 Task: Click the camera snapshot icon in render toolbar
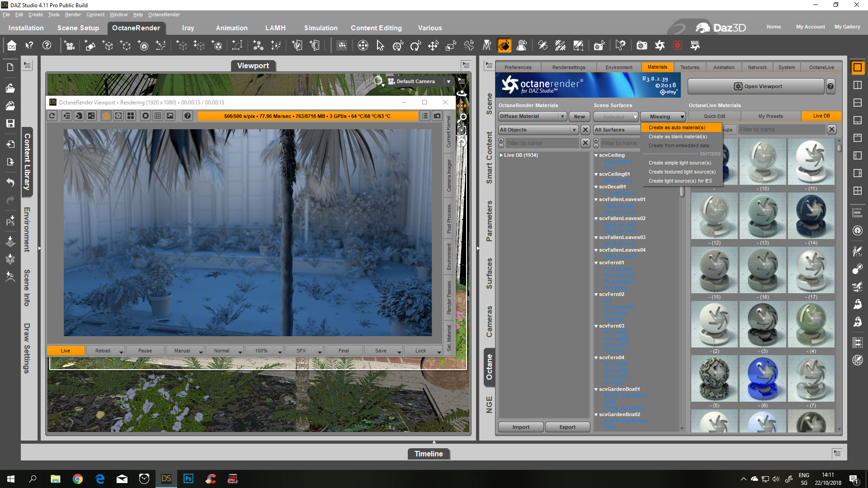pyautogui.click(x=437, y=116)
